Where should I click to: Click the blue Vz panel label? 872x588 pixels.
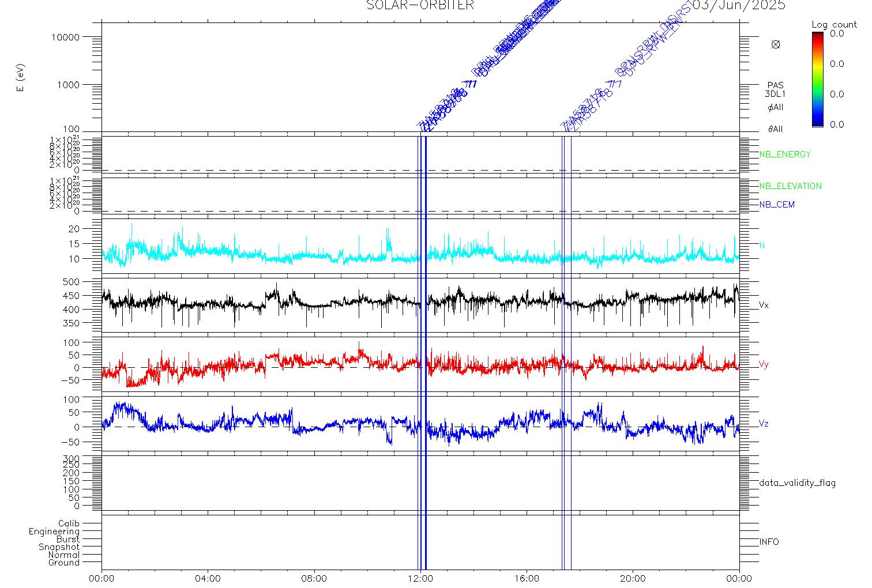pyautogui.click(x=764, y=424)
